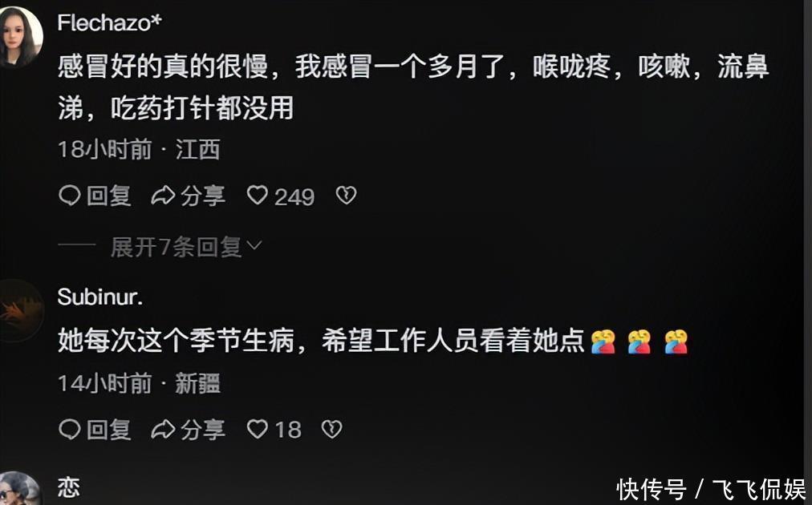Click the username 恋

tap(68, 487)
